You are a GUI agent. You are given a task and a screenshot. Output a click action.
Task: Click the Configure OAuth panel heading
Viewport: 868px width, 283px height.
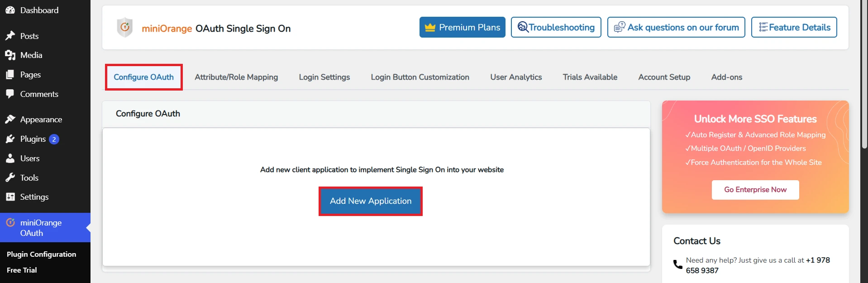pyautogui.click(x=148, y=114)
